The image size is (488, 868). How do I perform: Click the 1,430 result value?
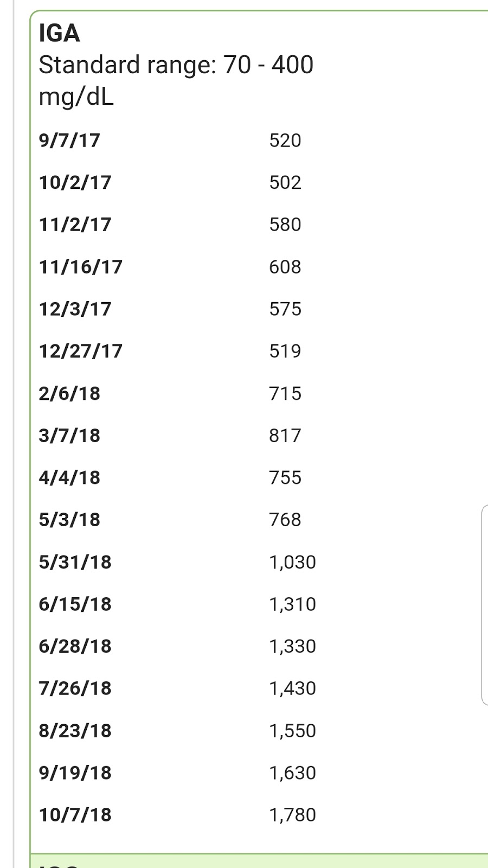point(292,688)
